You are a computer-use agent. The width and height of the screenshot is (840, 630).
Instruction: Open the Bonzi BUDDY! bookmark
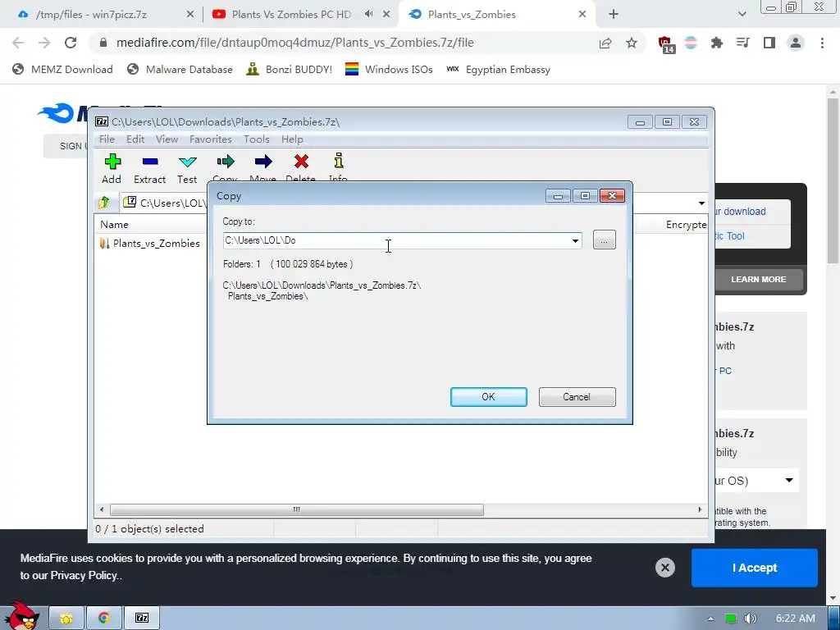coord(290,69)
